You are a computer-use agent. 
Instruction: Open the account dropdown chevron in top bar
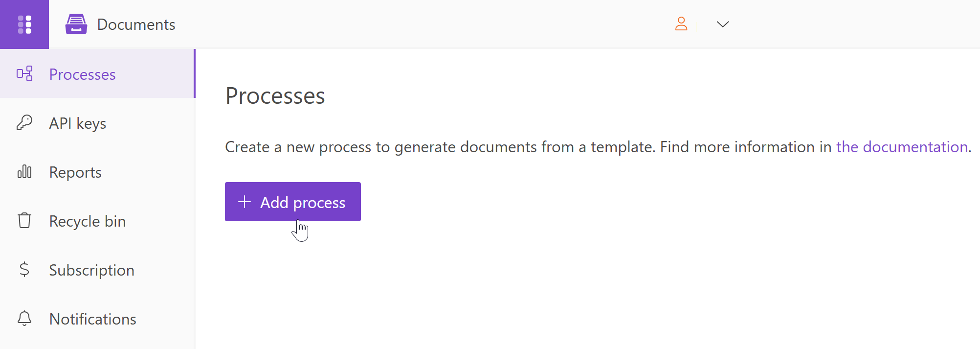[x=722, y=24]
